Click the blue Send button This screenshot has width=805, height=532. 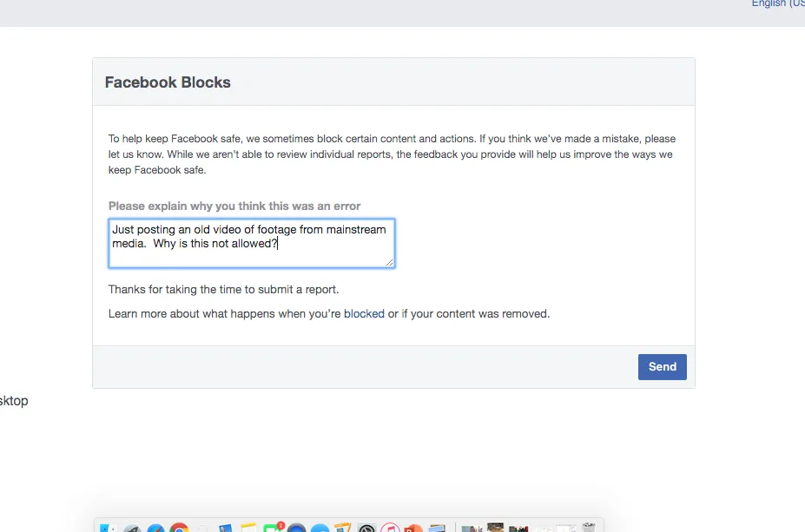coord(663,367)
